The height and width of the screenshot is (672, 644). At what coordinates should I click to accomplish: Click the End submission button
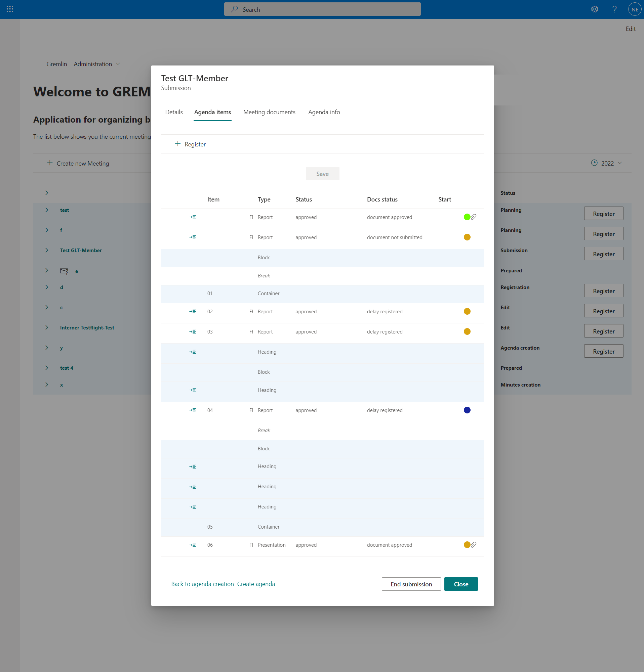pos(411,584)
